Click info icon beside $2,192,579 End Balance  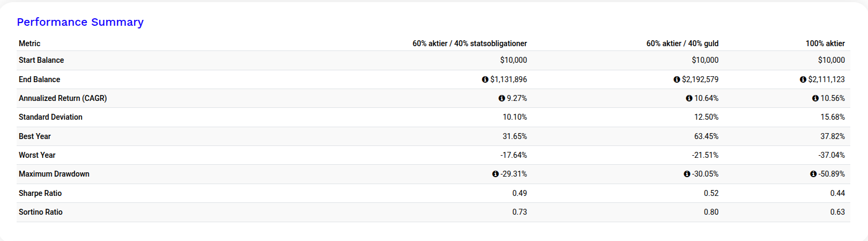677,79
